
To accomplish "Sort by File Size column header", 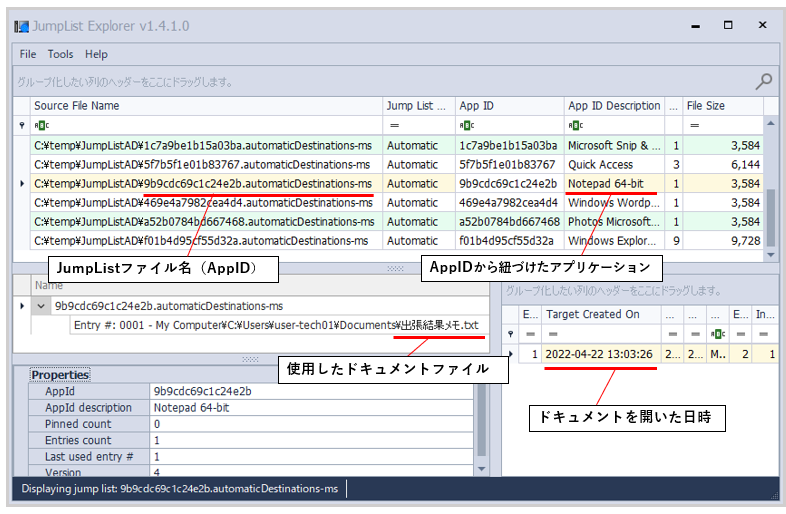I will [x=723, y=106].
